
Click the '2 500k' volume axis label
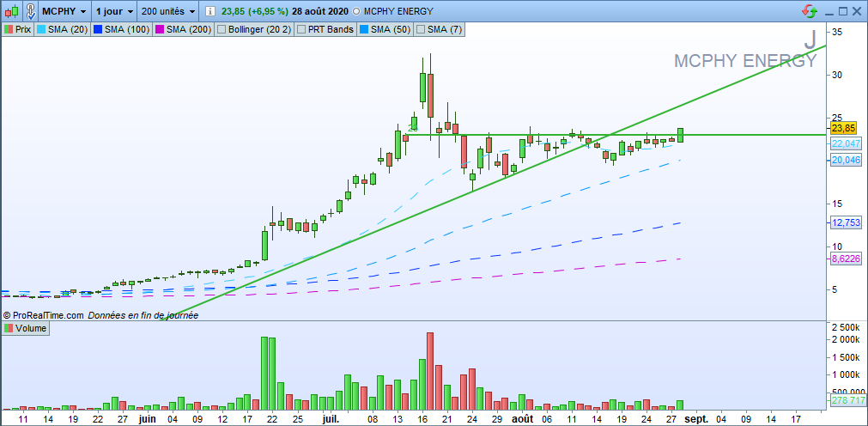pos(846,327)
